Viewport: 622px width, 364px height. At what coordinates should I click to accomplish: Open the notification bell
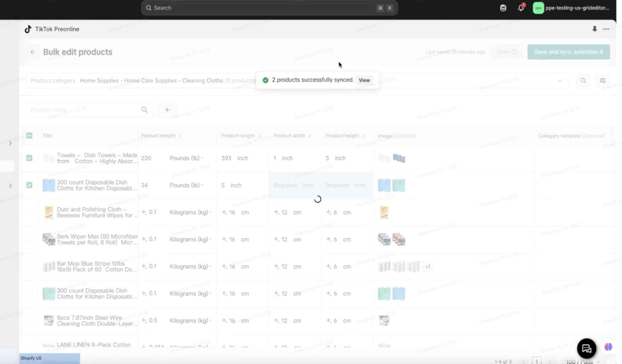pos(521,8)
